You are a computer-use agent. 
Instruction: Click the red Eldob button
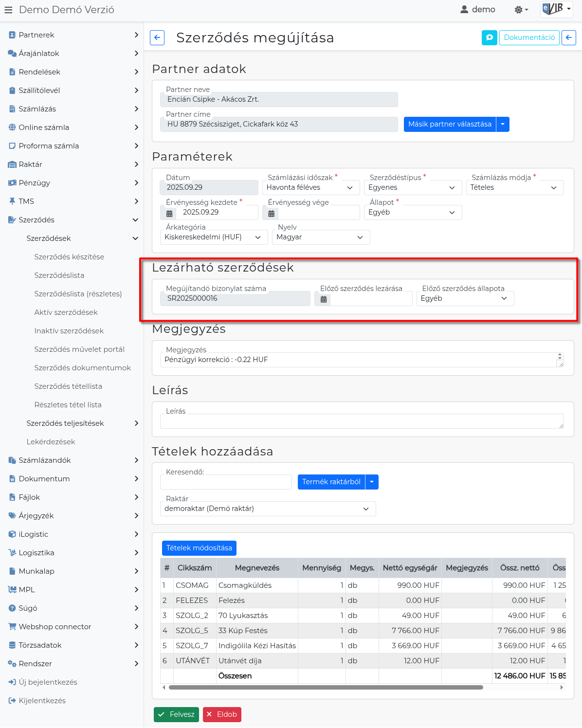click(222, 714)
